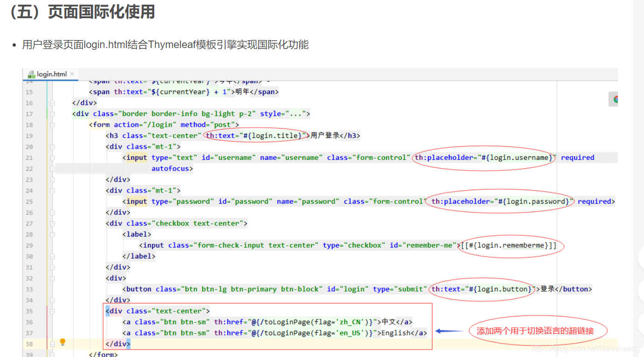This screenshot has height=357, width=644.
Task: Collapse the form fold marker on line 18
Action: [52, 125]
